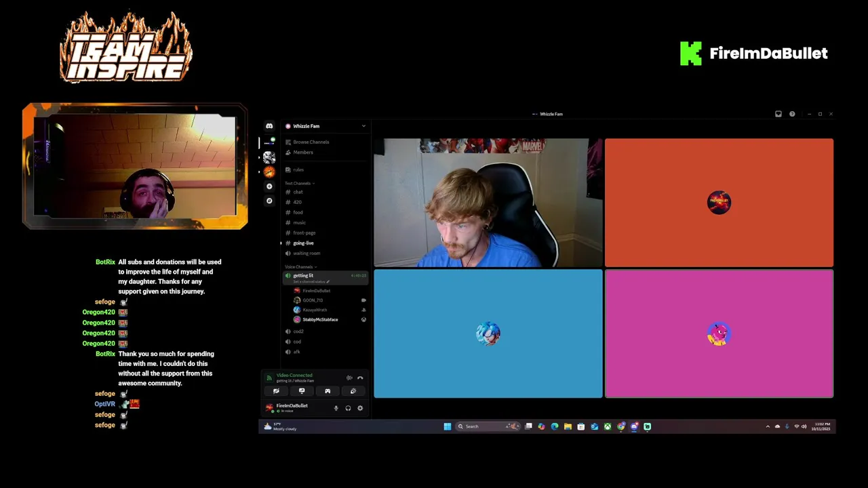
Task: Open the Discord help question mark icon
Action: [x=792, y=114]
